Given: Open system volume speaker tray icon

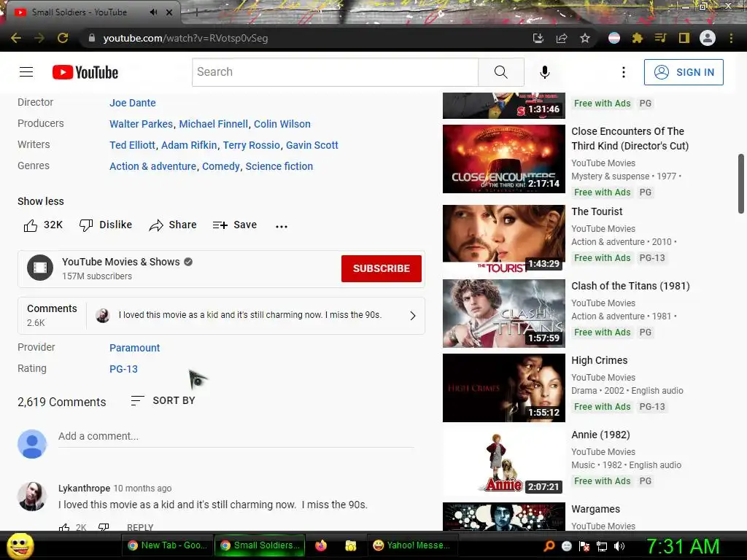Looking at the screenshot, I should [619, 546].
